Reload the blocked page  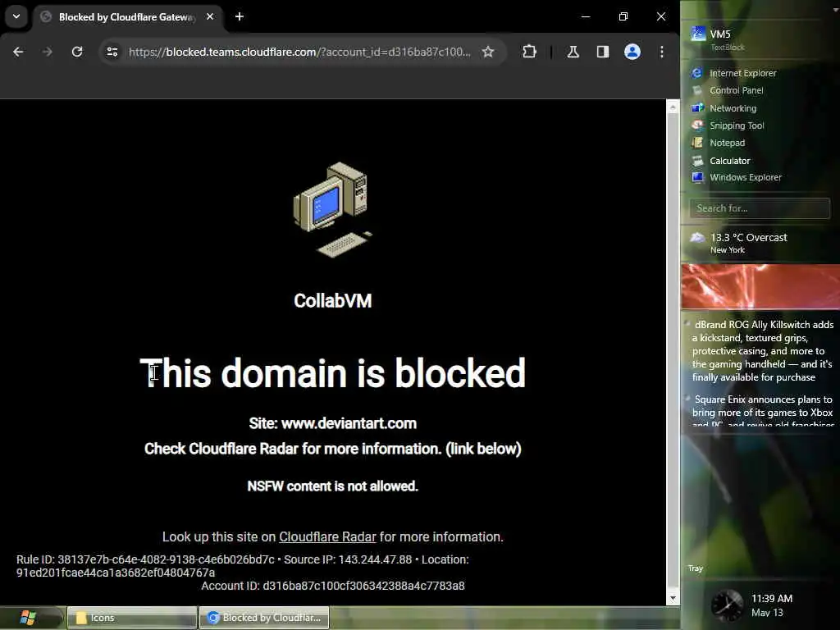point(77,52)
